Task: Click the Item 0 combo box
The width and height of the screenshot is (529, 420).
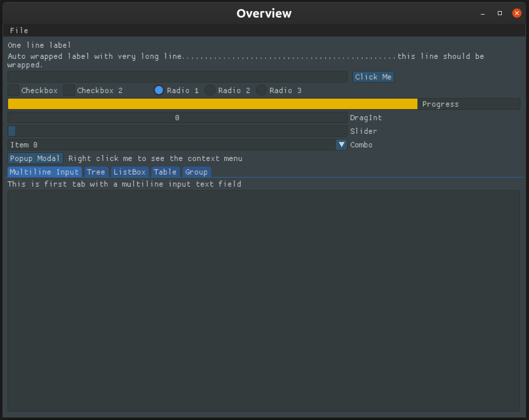Action: (x=171, y=145)
